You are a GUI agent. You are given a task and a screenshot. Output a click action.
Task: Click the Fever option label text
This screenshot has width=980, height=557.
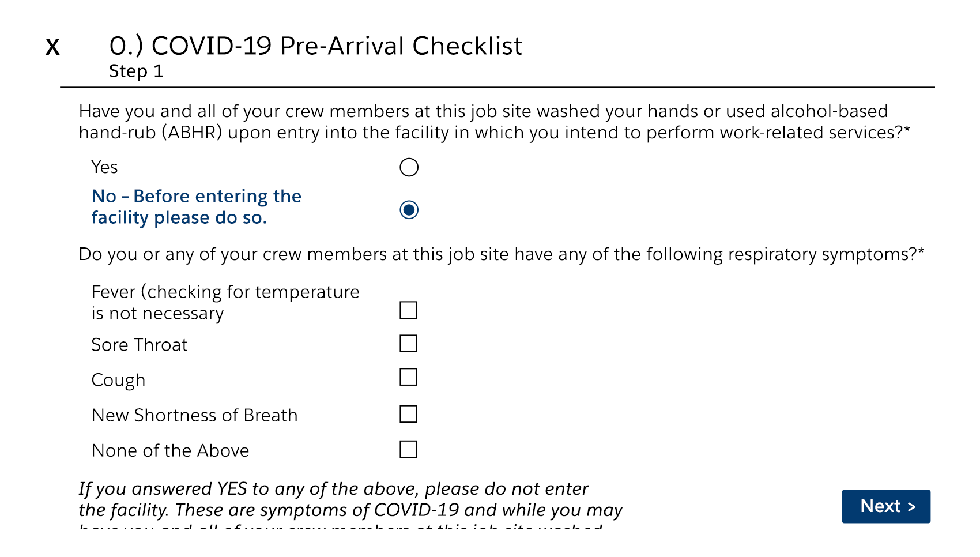(x=225, y=303)
